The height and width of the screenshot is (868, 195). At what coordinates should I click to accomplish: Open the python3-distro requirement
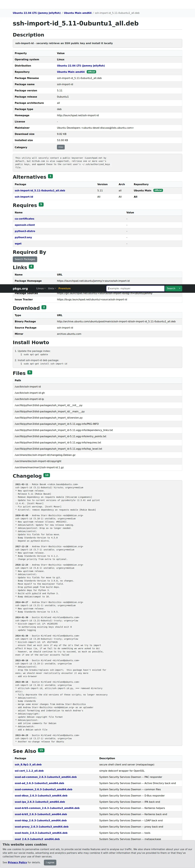pyautogui.click(x=25, y=231)
